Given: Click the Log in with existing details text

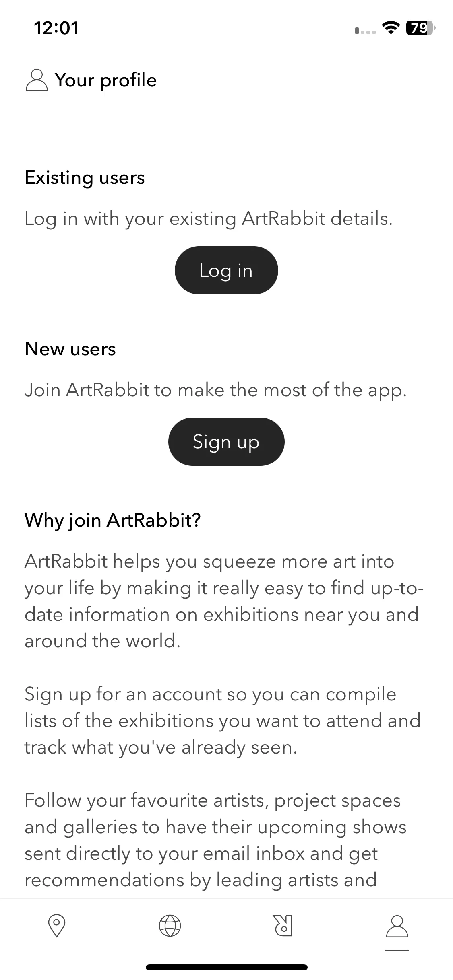Looking at the screenshot, I should coord(209,219).
